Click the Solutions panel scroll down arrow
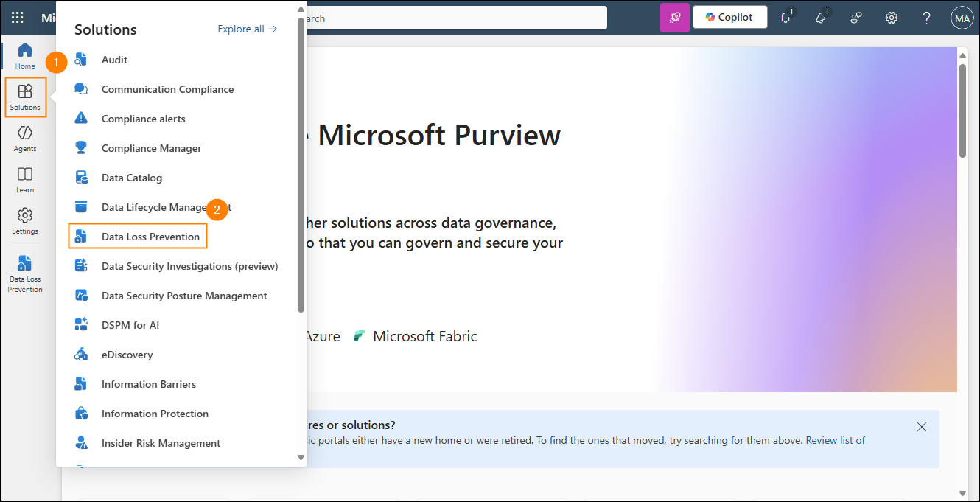Image resolution: width=980 pixels, height=502 pixels. [x=301, y=457]
